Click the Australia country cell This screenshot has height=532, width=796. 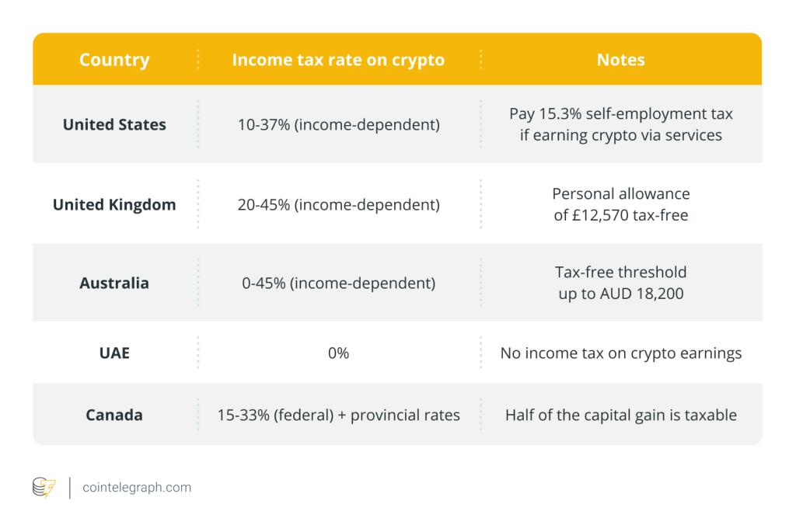[114, 283]
